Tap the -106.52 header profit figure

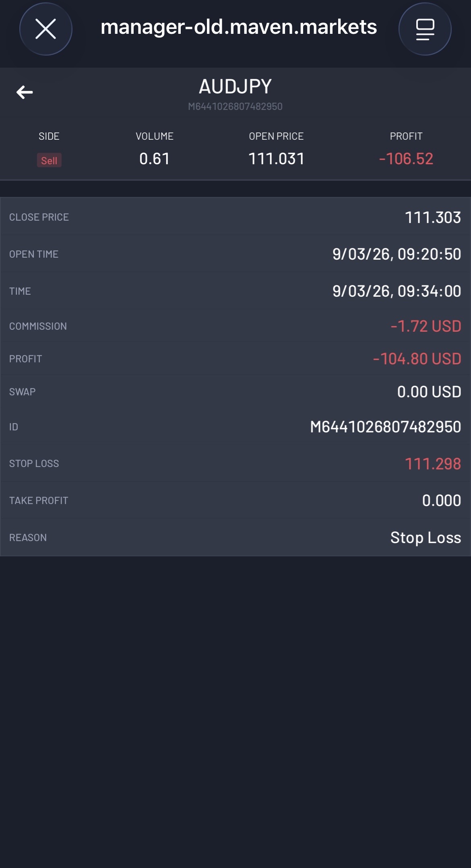coord(406,159)
